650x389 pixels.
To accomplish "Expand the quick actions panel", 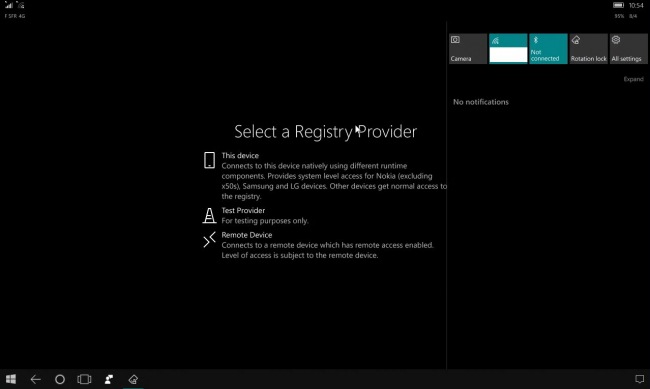I will (x=633, y=79).
